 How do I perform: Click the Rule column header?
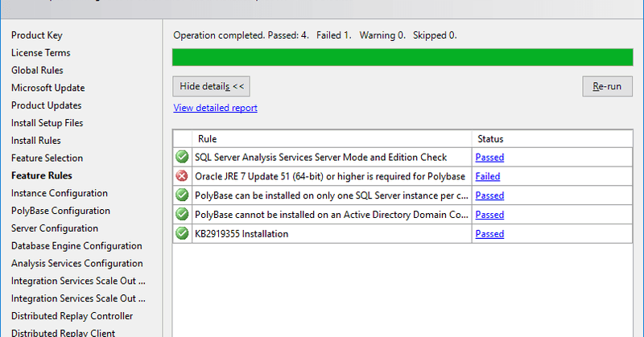coord(332,138)
